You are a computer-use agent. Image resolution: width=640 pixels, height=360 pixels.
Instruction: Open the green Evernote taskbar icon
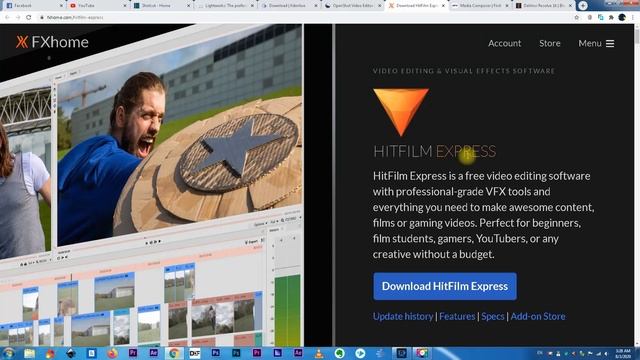pos(339,353)
